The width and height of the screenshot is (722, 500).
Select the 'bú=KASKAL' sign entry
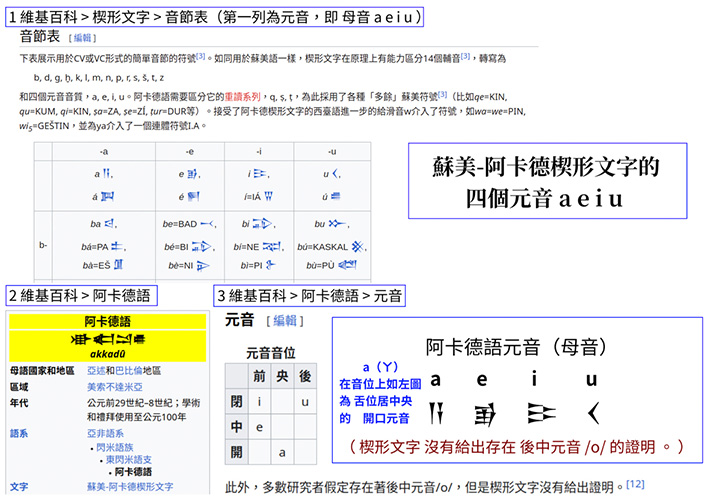(x=332, y=247)
